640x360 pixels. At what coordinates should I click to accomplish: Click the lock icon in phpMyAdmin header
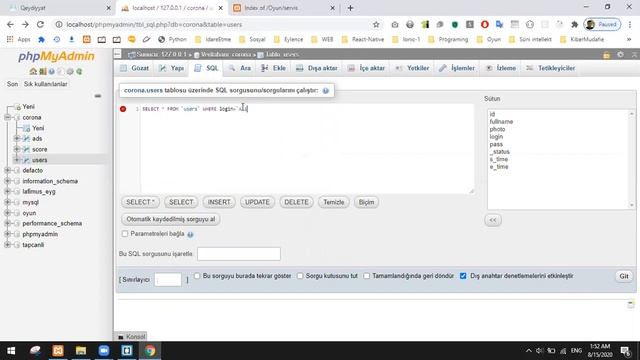(x=607, y=54)
